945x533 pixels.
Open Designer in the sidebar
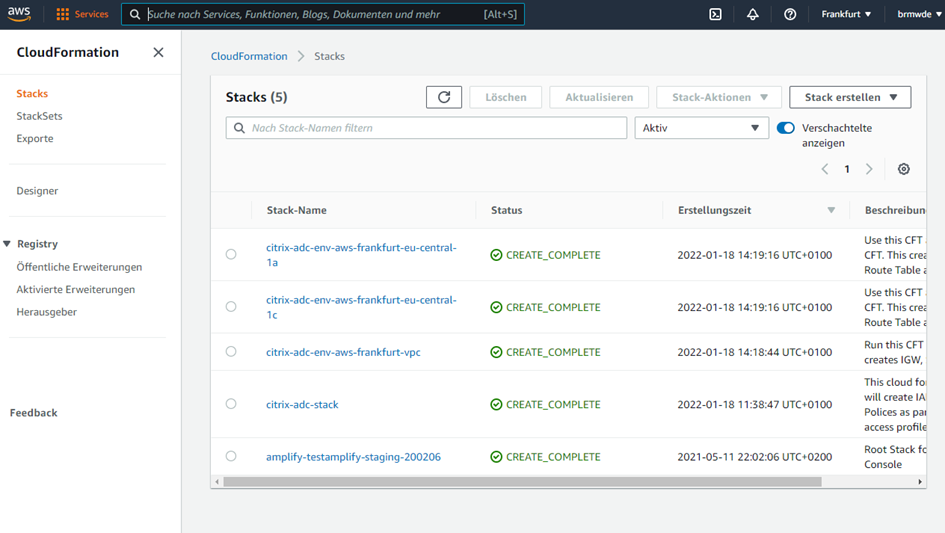(x=37, y=191)
